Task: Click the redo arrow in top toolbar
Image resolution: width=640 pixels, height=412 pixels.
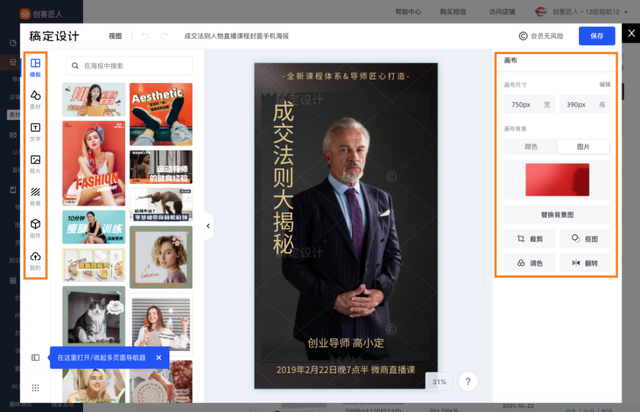Action: [x=164, y=36]
